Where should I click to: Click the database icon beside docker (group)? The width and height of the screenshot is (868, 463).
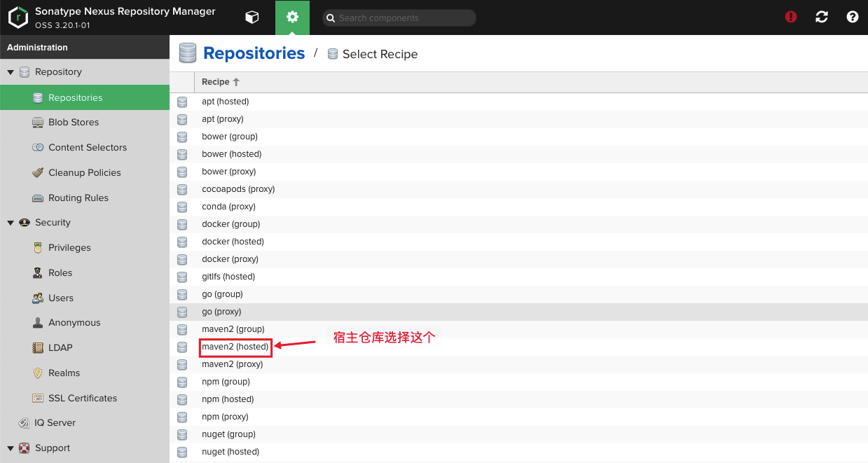click(x=182, y=225)
